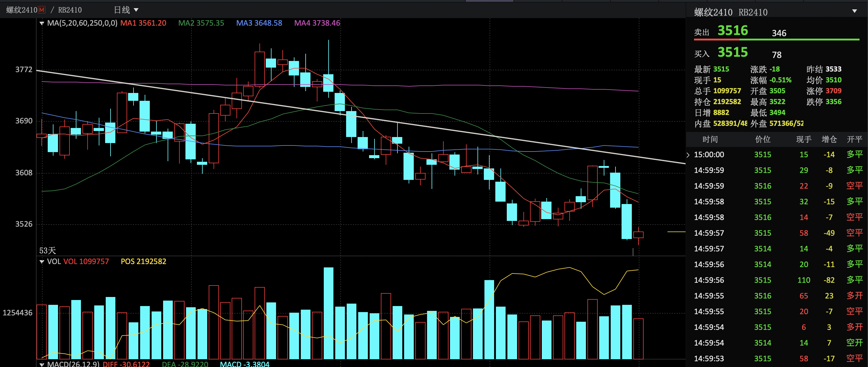Collapse the MA indicator triangle
The image size is (868, 367).
coord(42,23)
